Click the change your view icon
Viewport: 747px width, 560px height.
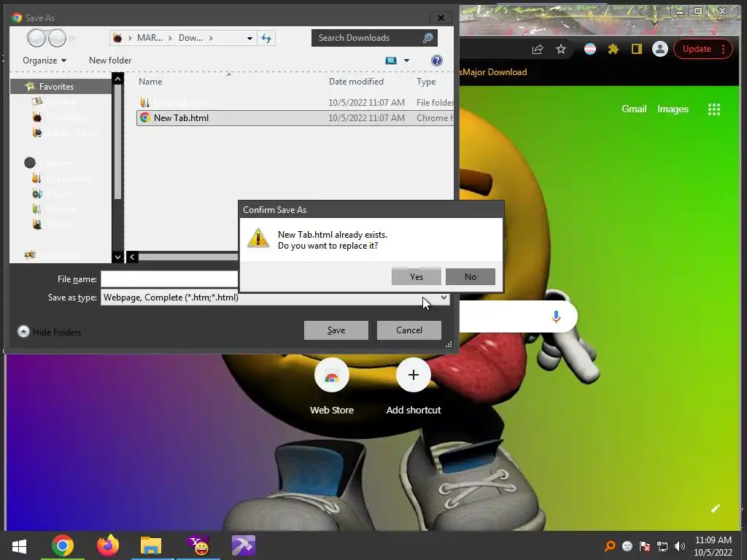point(391,61)
